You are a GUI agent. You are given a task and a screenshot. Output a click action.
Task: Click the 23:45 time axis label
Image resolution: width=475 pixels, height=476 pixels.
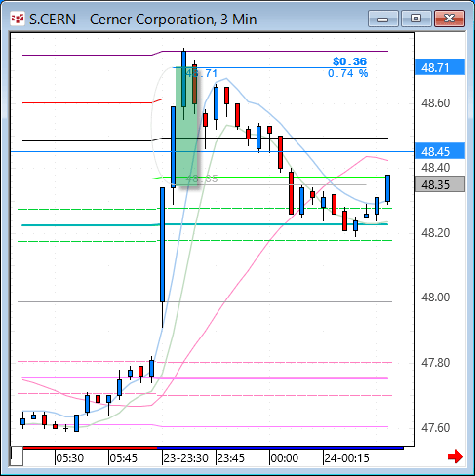pyautogui.click(x=231, y=458)
